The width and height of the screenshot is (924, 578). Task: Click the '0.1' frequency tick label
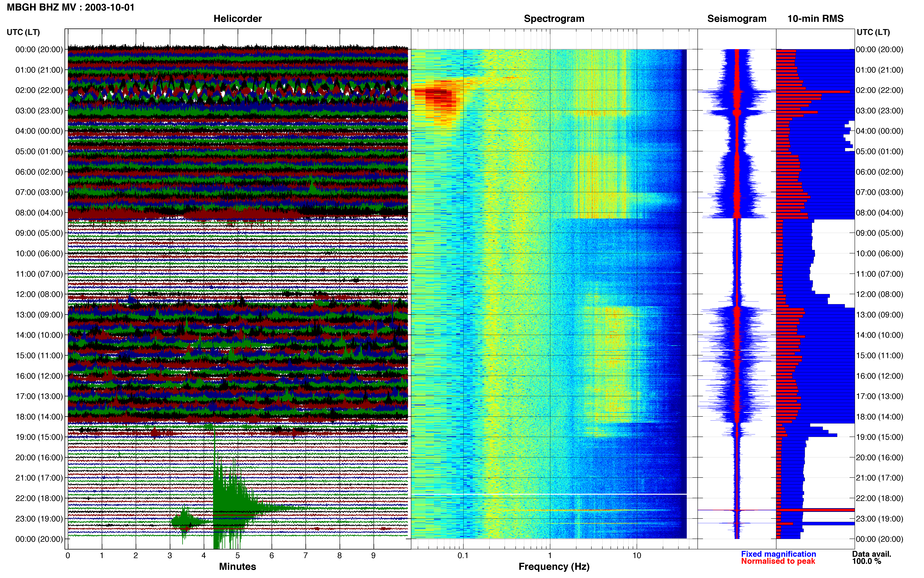click(463, 555)
